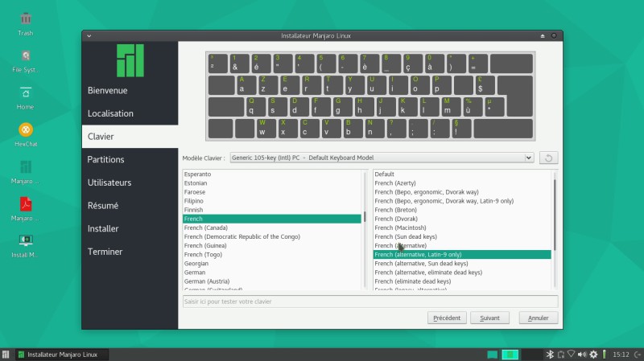Click the keyboard test input field
This screenshot has width=644, height=361.
[370, 302]
